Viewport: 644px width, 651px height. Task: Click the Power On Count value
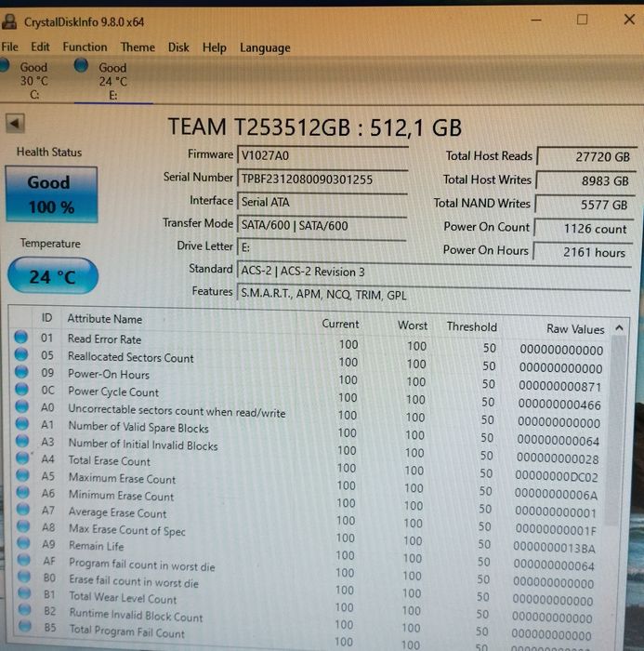[x=584, y=229]
